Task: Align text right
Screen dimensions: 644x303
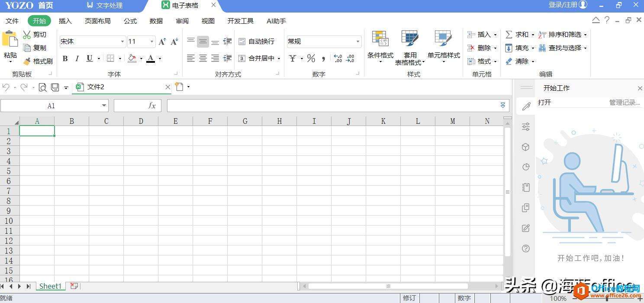Action: pos(215,58)
